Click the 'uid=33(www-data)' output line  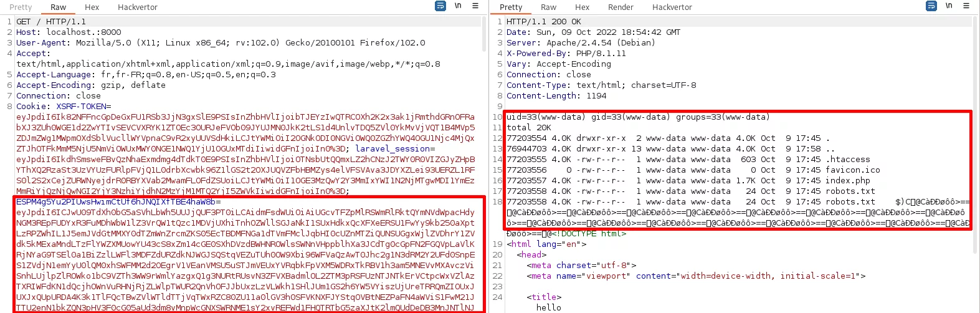[638, 117]
